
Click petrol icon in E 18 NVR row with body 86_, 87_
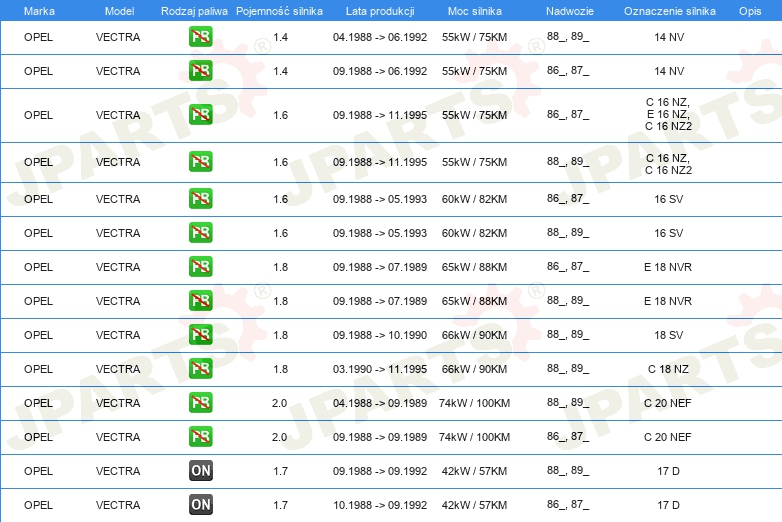pos(200,267)
